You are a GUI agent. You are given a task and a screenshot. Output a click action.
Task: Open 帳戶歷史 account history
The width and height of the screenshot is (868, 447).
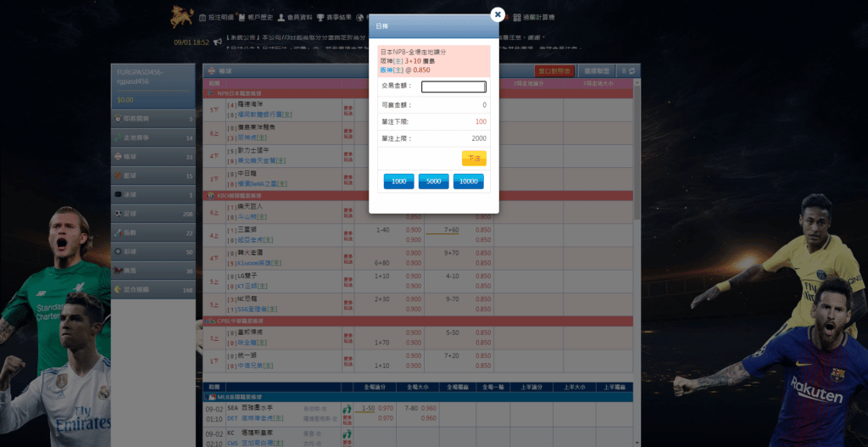pyautogui.click(x=256, y=17)
